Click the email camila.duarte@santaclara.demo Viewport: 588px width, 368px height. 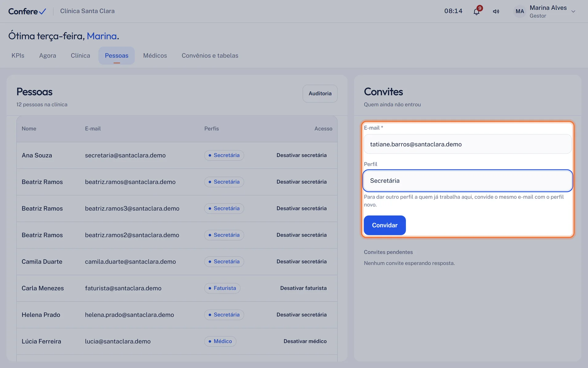click(x=130, y=262)
